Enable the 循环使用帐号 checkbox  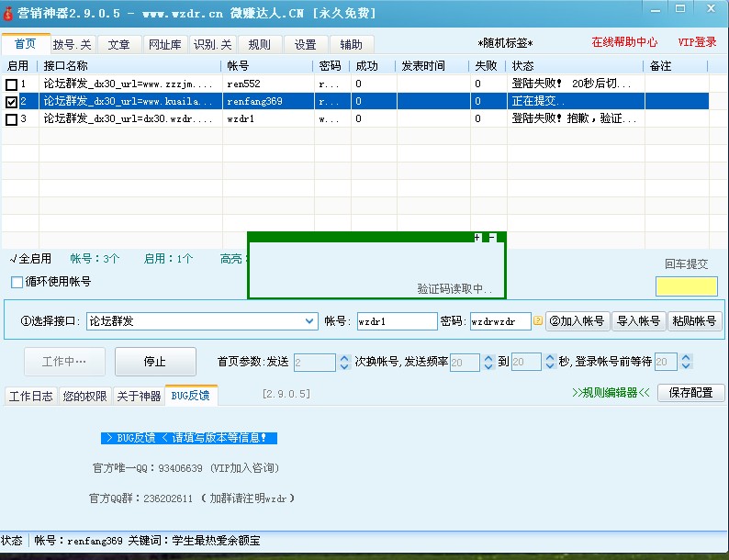tap(17, 282)
